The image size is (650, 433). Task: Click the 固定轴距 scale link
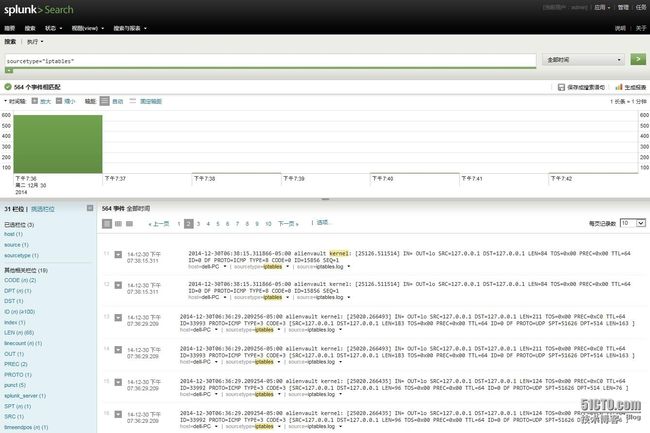pos(150,101)
